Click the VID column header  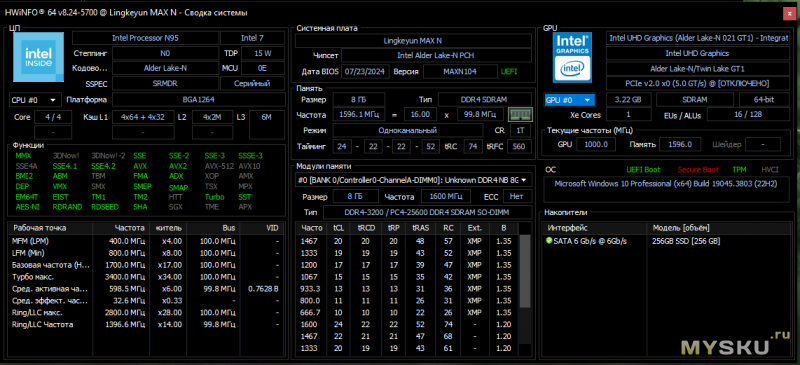261,228
